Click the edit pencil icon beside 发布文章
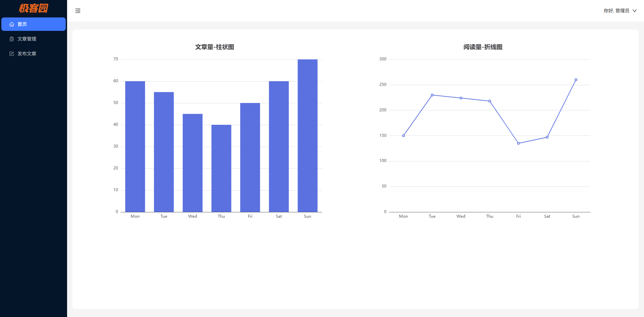The width and height of the screenshot is (644, 317). tap(12, 54)
